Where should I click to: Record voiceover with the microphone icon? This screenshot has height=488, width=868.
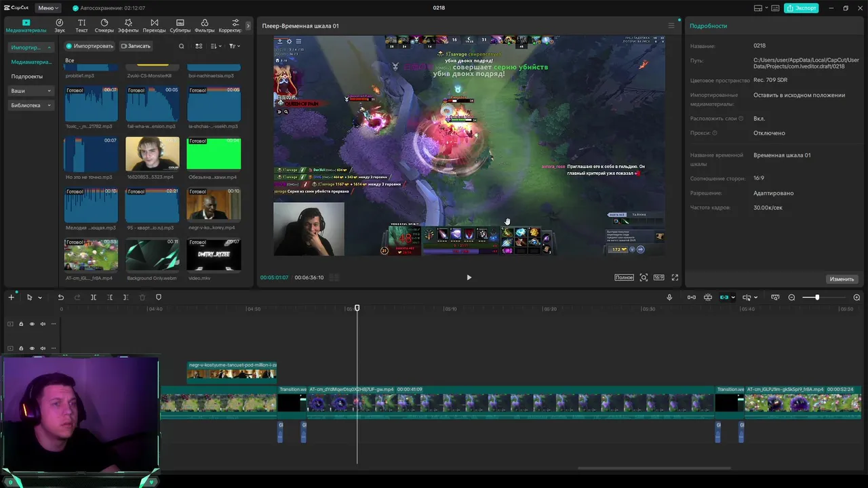click(x=669, y=298)
